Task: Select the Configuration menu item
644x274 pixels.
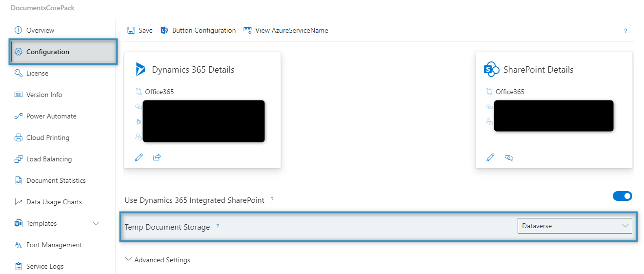Action: click(63, 52)
